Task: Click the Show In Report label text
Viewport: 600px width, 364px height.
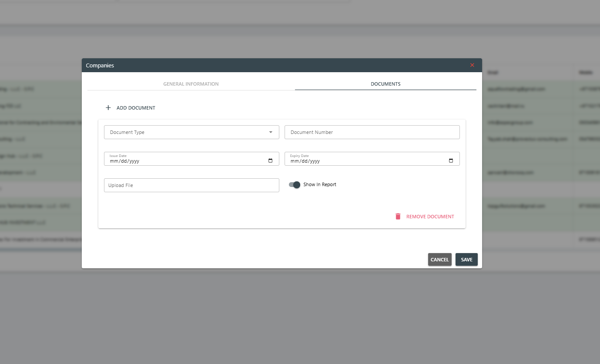Action: coord(319,185)
